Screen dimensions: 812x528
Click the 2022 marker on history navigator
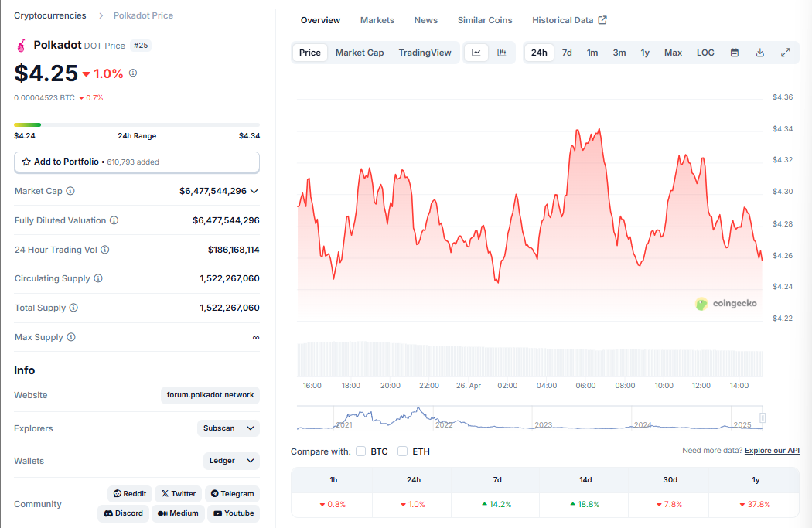coord(444,424)
